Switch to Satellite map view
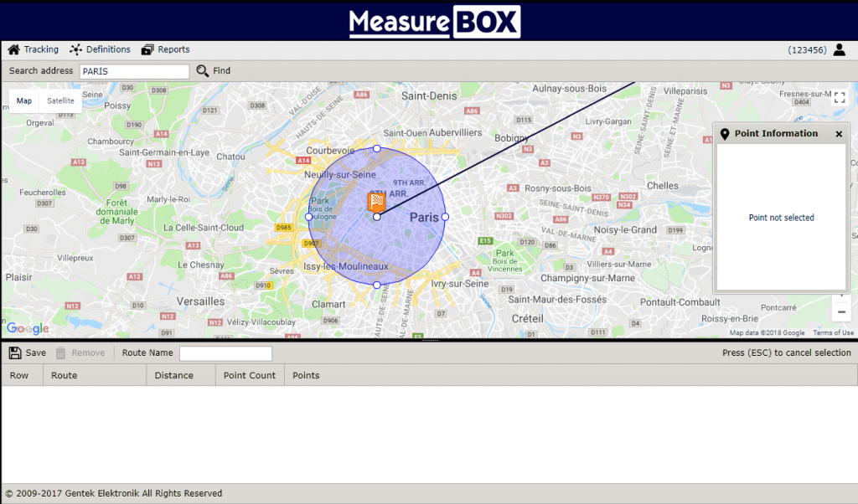 pos(60,101)
